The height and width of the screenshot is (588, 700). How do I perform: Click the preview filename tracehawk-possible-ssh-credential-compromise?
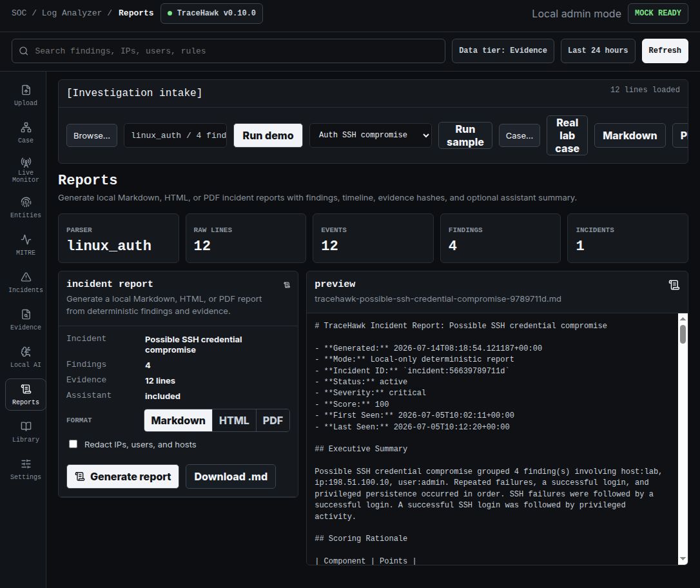(438, 299)
